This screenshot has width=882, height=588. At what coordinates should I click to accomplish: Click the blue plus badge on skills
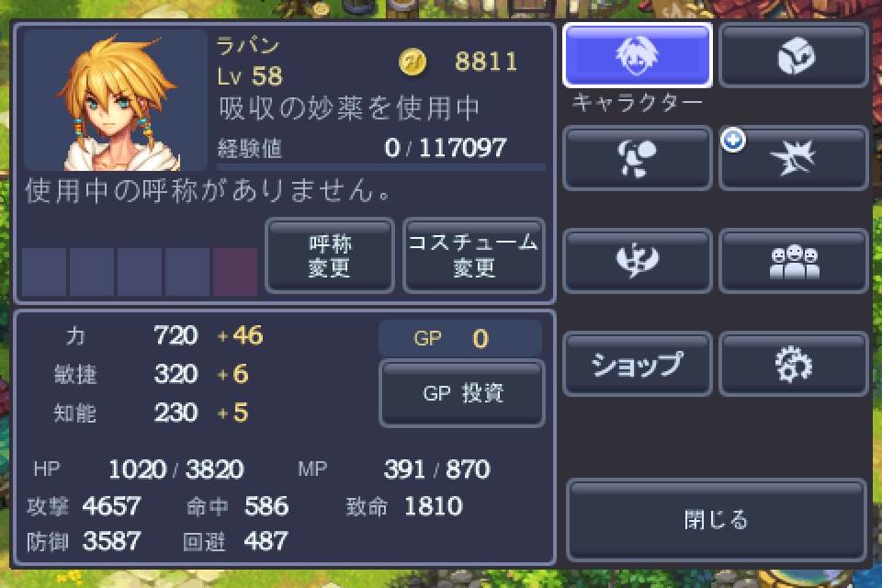pos(733,140)
